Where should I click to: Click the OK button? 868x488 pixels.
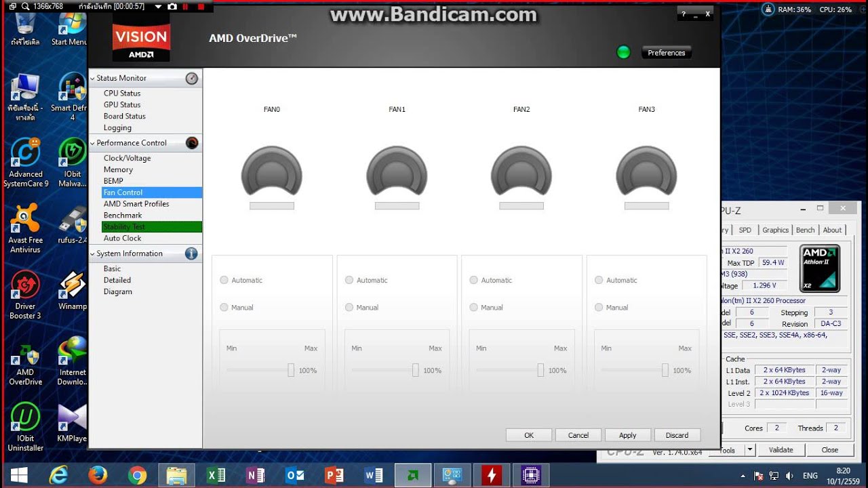pos(529,435)
